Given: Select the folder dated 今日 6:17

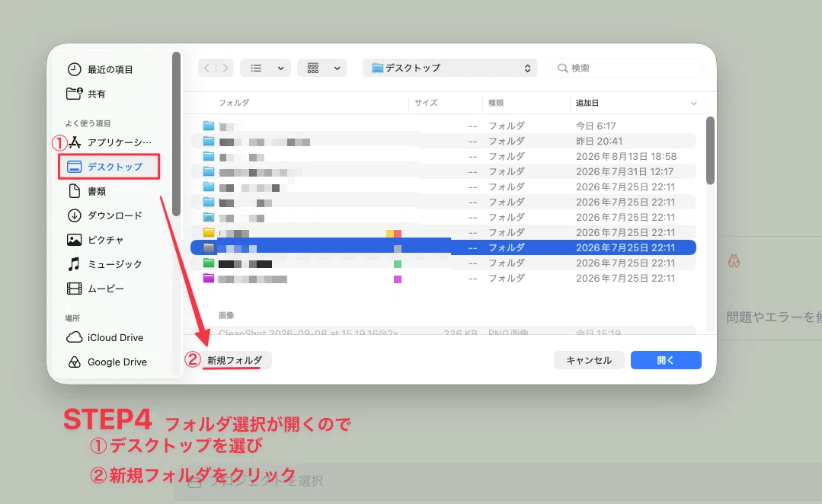Looking at the screenshot, I should [x=443, y=126].
